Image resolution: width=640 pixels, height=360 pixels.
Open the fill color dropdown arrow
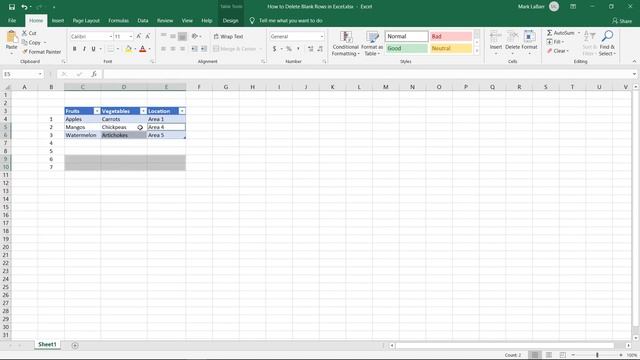click(135, 49)
